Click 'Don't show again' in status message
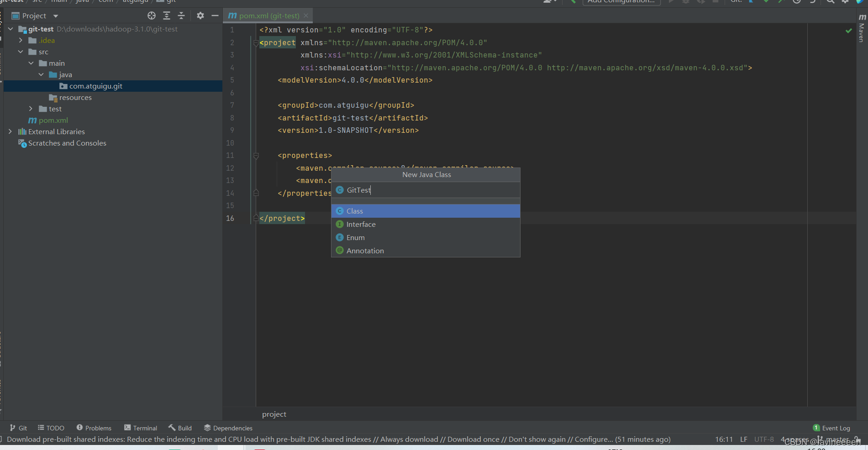This screenshot has height=450, width=868. [x=537, y=439]
